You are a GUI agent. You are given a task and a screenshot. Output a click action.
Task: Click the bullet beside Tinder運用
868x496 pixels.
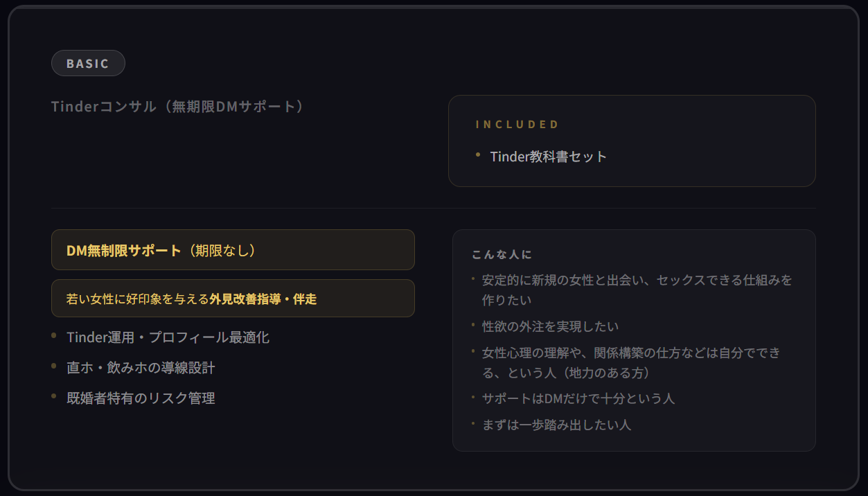coord(54,335)
